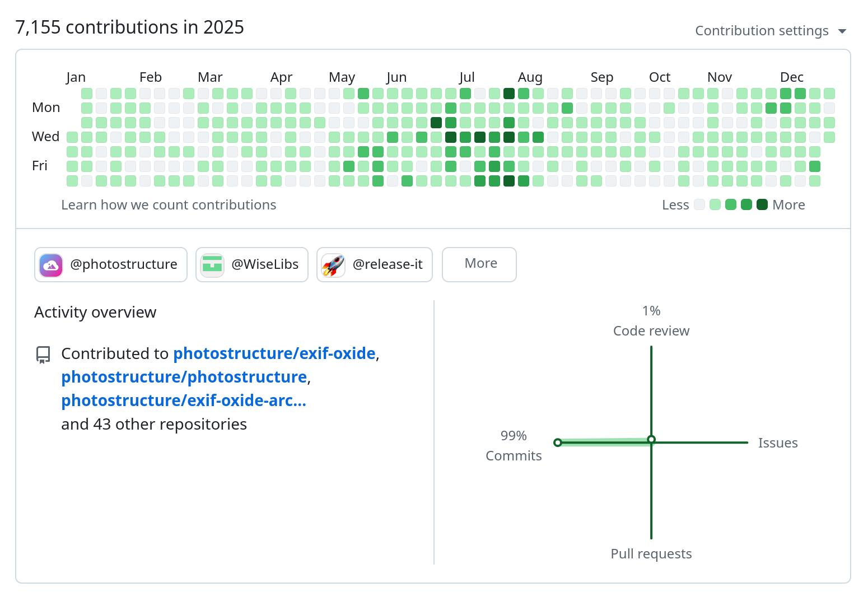Click 'and 43 other repositories' text
The height and width of the screenshot is (601, 868).
(x=154, y=424)
